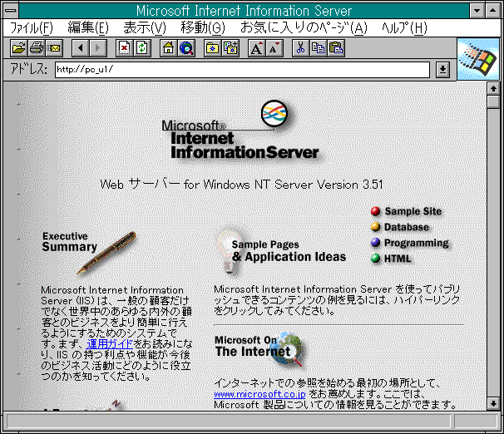
Task: Click the Web サーバー for Windows NT Server text
Action: point(241,185)
